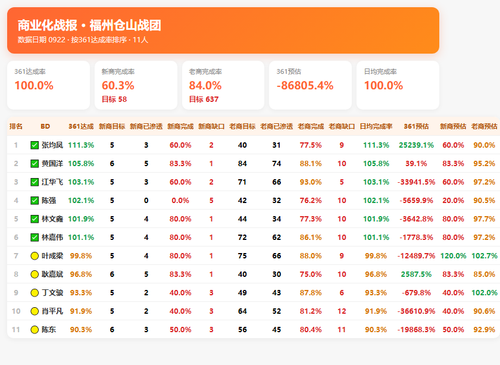
Task: Open the 361达成率 100.0% summary card
Action: point(48,85)
